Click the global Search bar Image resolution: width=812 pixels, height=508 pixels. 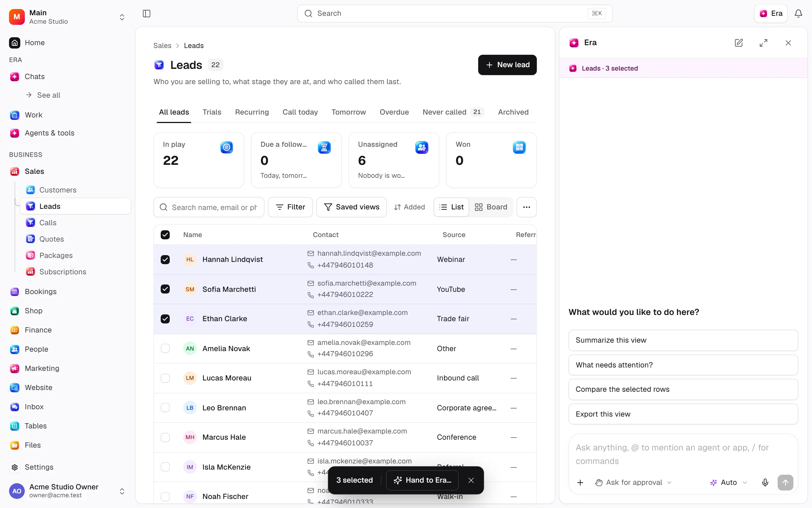pos(455,14)
